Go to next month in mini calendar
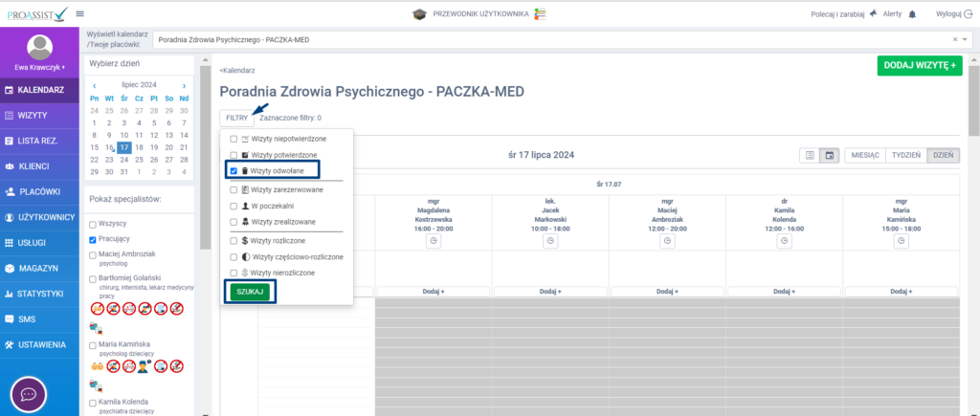The image size is (980, 416). coord(184,85)
